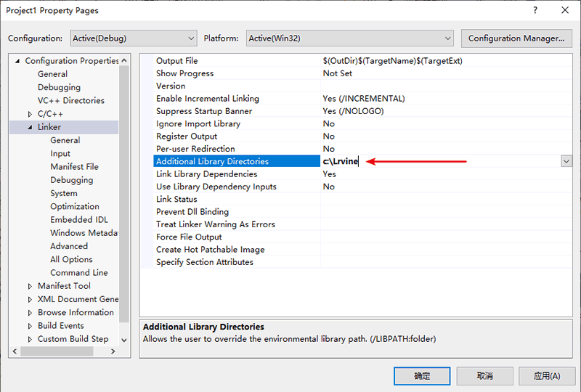Expand the XML Document Generator arrow
Image resolution: width=581 pixels, height=392 pixels.
click(30, 299)
